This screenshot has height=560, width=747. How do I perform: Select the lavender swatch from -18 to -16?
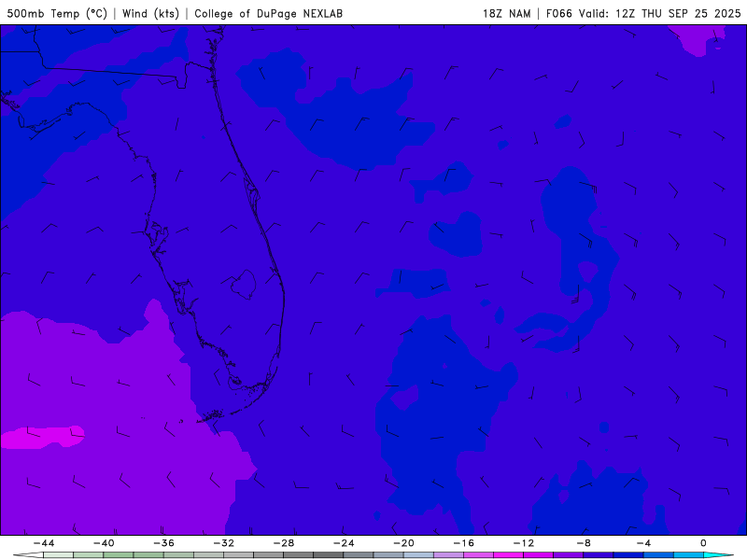pyautogui.click(x=449, y=555)
